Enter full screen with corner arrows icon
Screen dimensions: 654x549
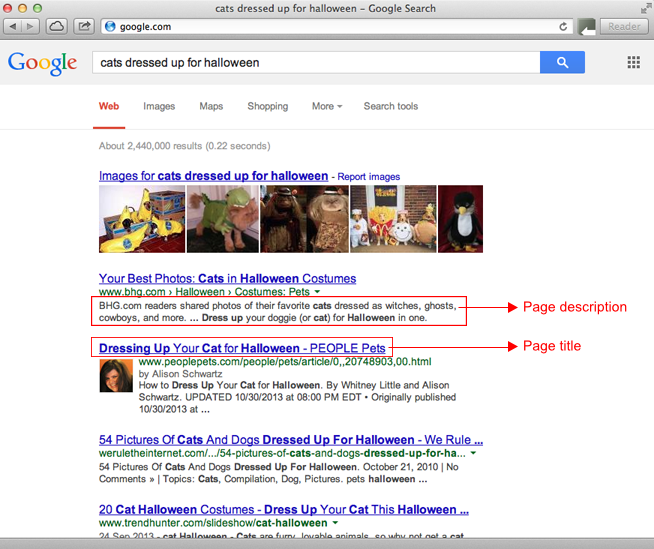(x=646, y=8)
